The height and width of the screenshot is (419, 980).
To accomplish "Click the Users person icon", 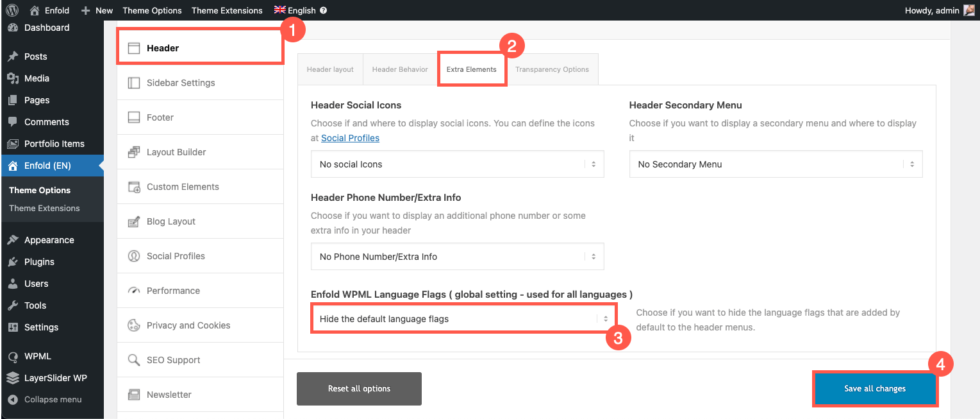I will 13,284.
